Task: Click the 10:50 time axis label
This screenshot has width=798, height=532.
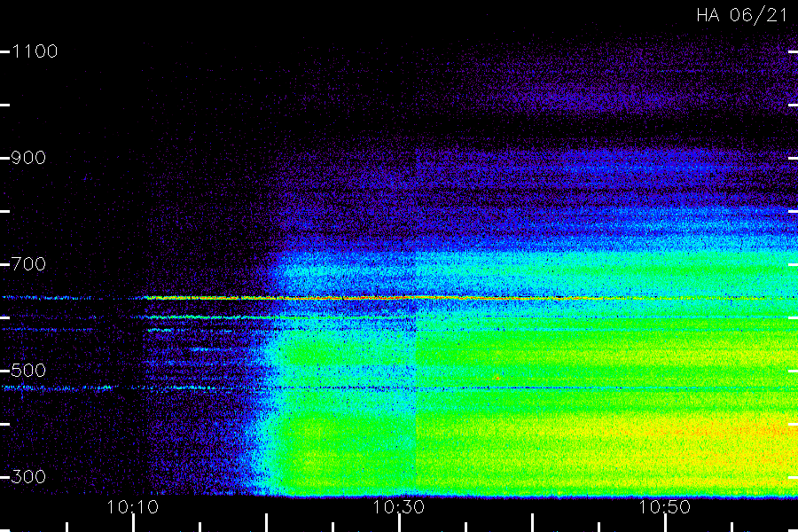Action: pyautogui.click(x=665, y=507)
